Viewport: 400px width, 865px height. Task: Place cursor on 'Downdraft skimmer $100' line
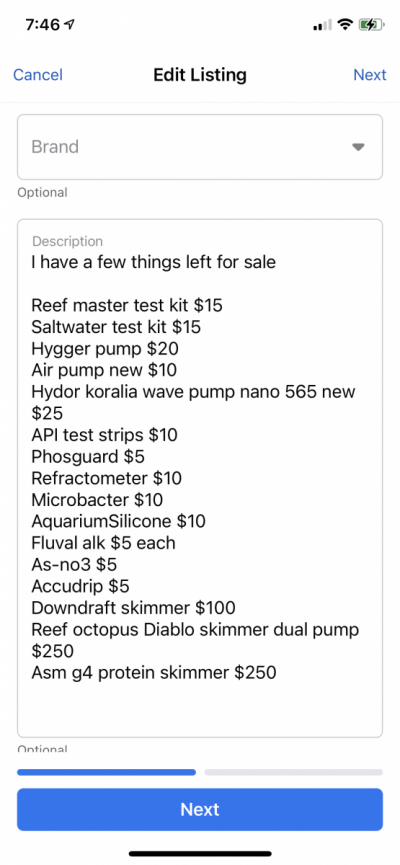click(134, 608)
